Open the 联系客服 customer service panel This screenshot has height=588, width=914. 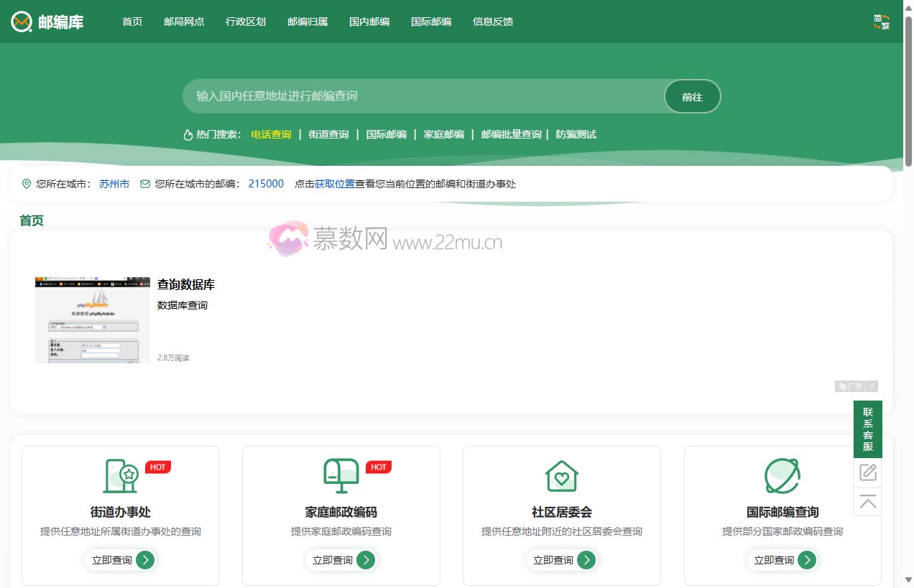click(867, 429)
